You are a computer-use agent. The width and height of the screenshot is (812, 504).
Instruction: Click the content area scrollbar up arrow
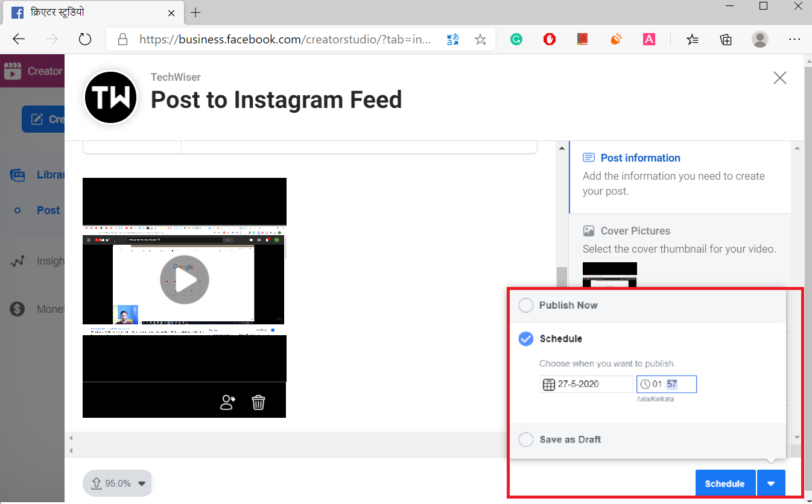(562, 148)
